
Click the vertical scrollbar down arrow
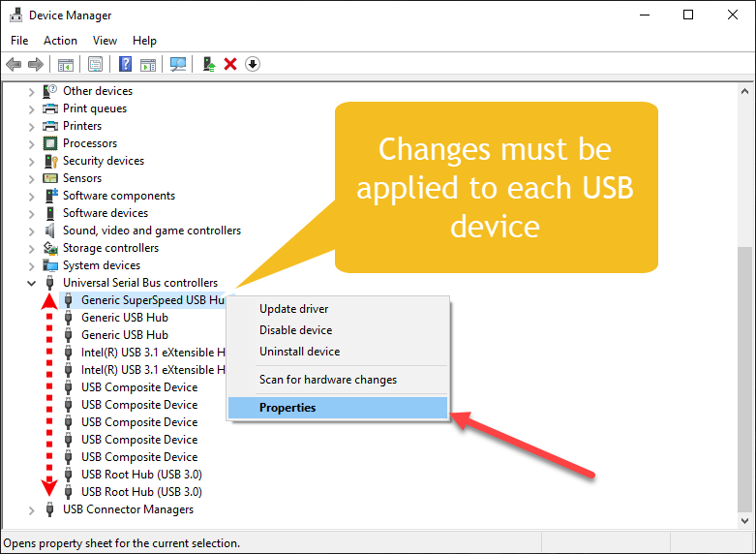click(745, 521)
